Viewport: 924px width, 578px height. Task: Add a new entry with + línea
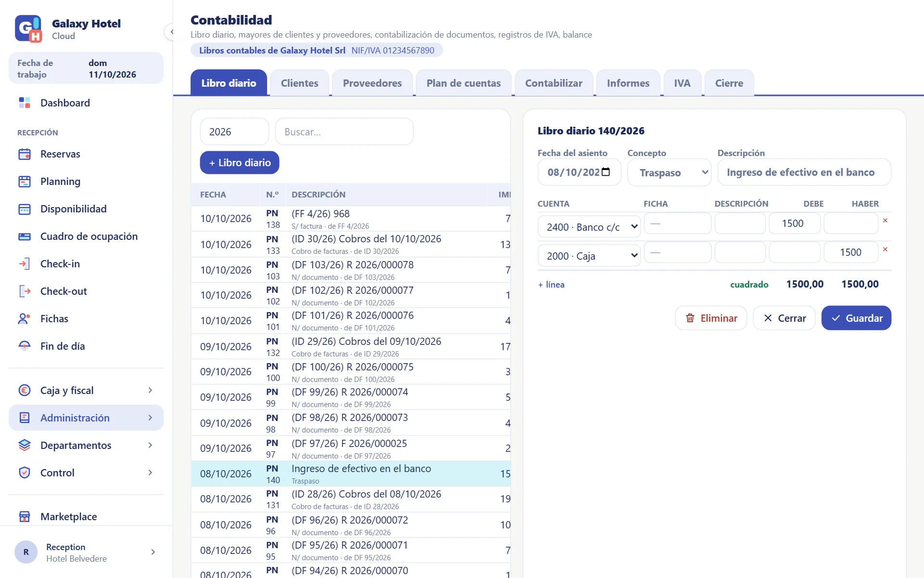pos(551,284)
